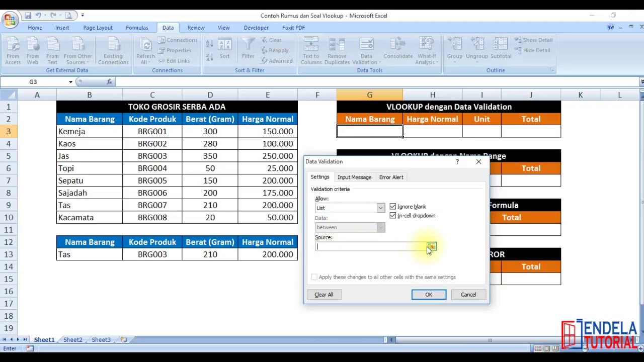Open workbook Connections
Screen dimensions: 644x362
[x=178, y=40]
